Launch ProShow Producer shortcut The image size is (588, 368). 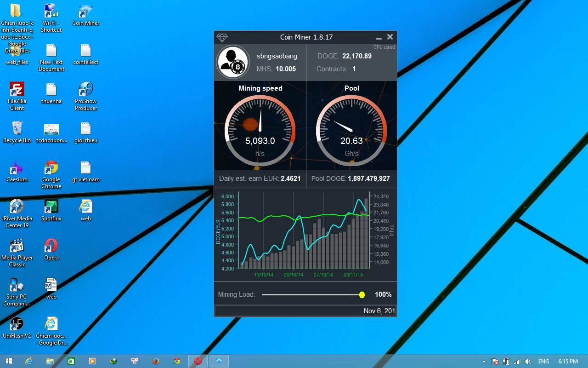pyautogui.click(x=86, y=97)
